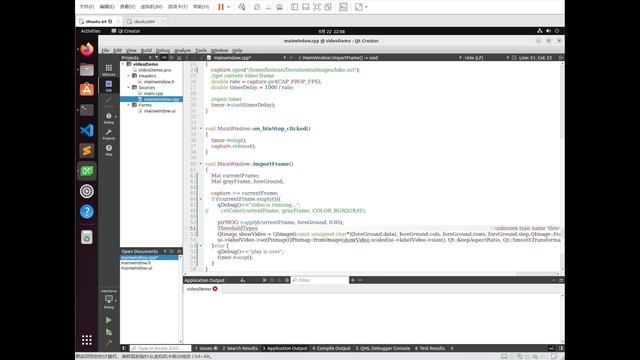Filter the Projects tree funnel icon

coord(156,58)
